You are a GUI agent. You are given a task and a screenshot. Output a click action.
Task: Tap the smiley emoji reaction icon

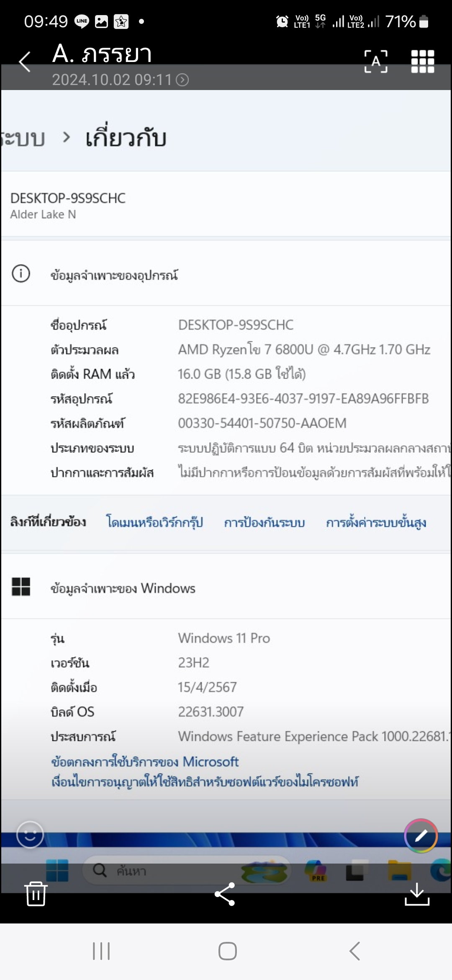click(30, 834)
